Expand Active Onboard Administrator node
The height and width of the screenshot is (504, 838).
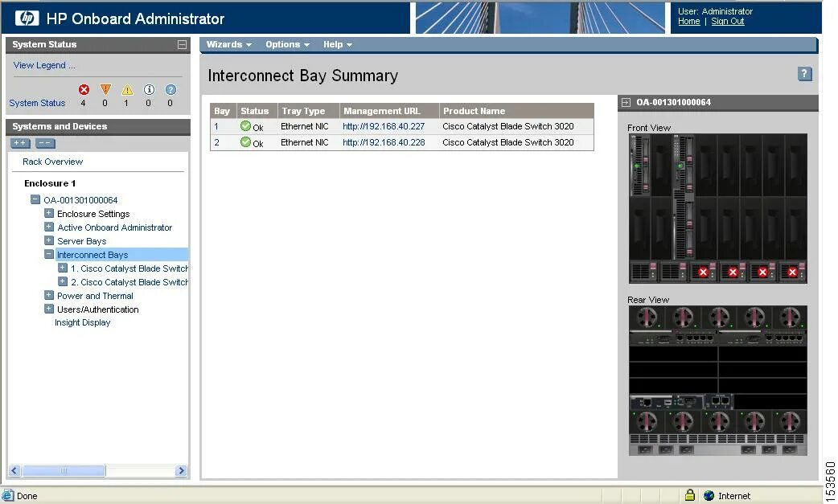coord(49,227)
